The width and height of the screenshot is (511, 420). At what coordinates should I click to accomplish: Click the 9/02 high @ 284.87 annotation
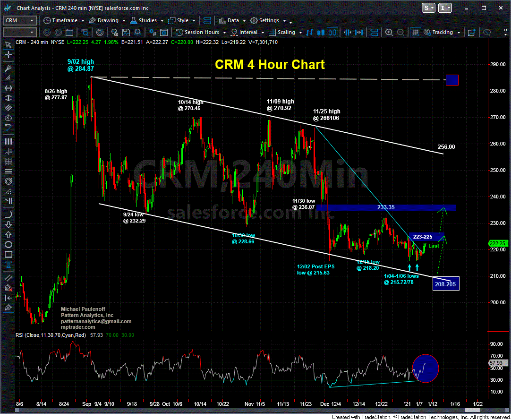[x=81, y=65]
